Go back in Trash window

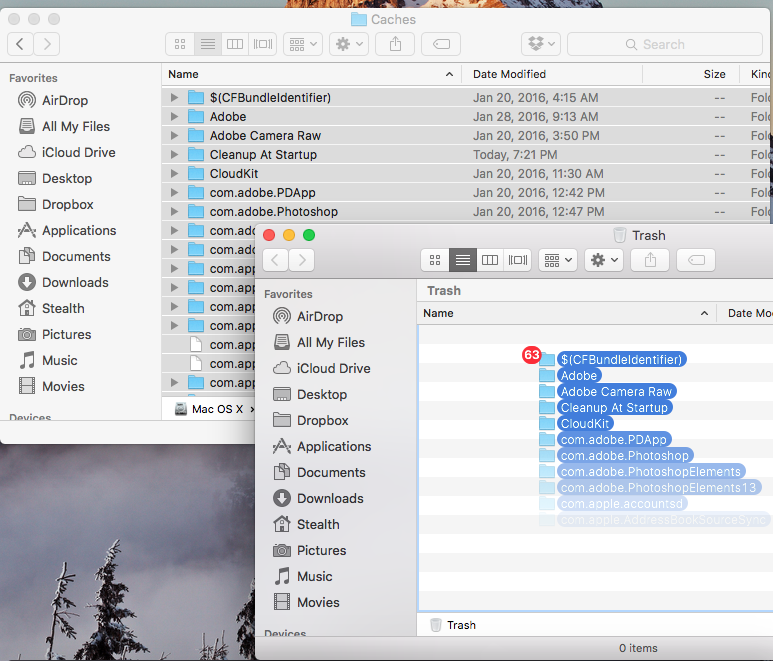276,260
